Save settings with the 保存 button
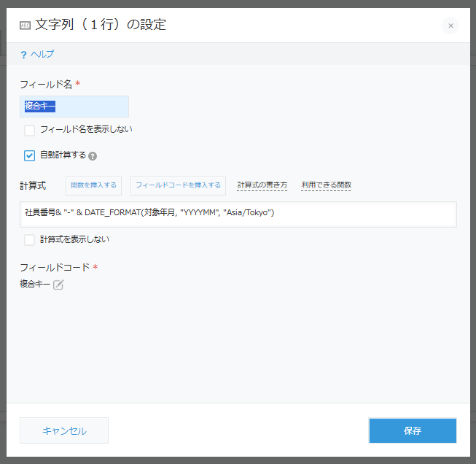This screenshot has height=464, width=476. (x=413, y=430)
